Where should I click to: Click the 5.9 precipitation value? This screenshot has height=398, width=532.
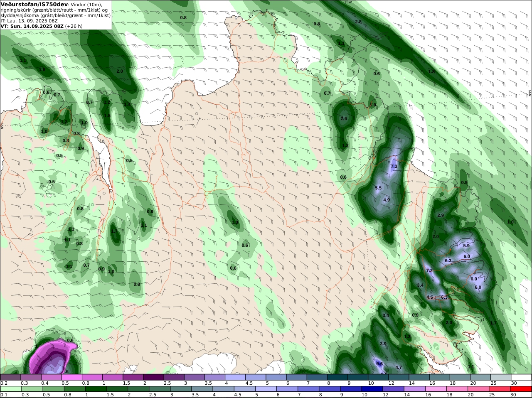point(466,246)
